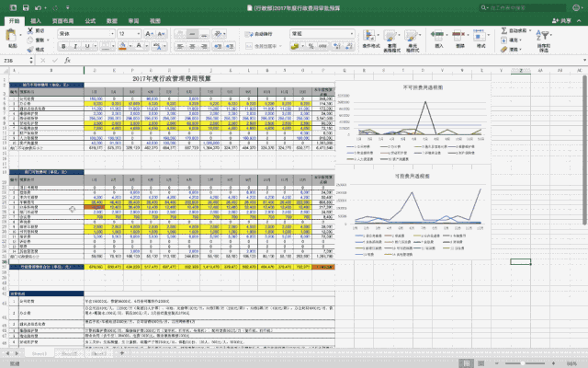Click the increase decimal icon
Image resolution: width=588 pixels, height=368 pixels.
pos(337,46)
